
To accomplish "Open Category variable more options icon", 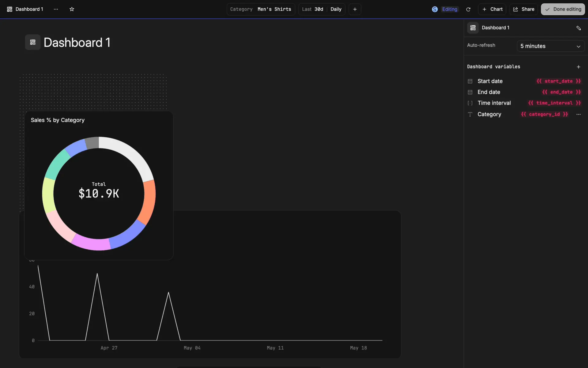I will [578, 114].
